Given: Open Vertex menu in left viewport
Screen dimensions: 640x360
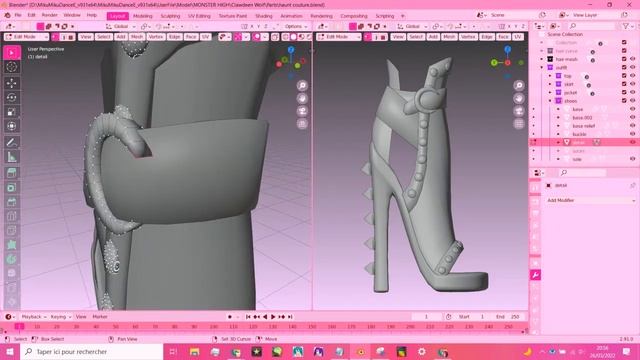Looking at the screenshot, I should (156, 37).
